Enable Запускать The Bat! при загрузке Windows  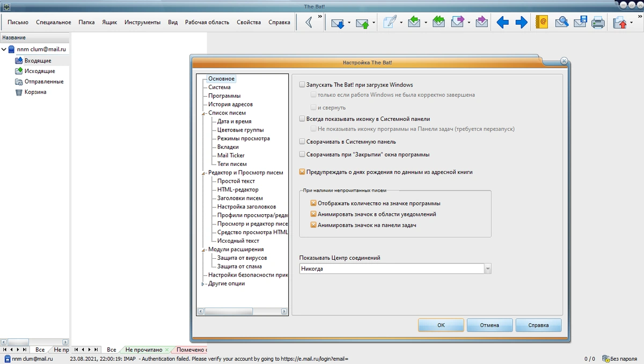click(x=302, y=85)
